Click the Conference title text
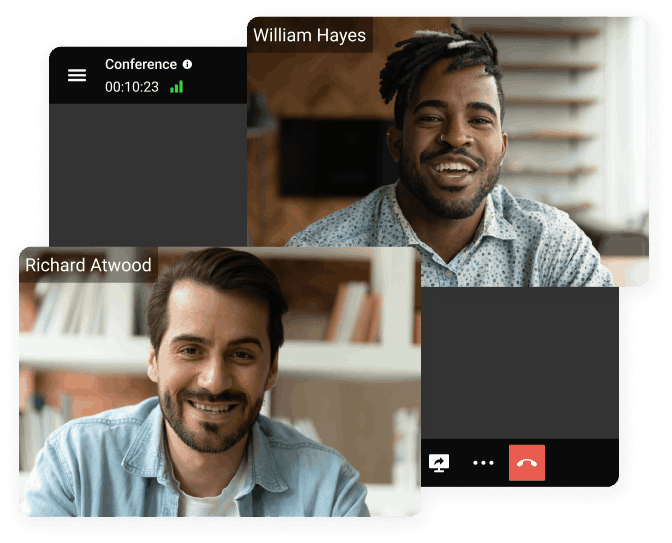This screenshot has height=543, width=672. tap(141, 64)
